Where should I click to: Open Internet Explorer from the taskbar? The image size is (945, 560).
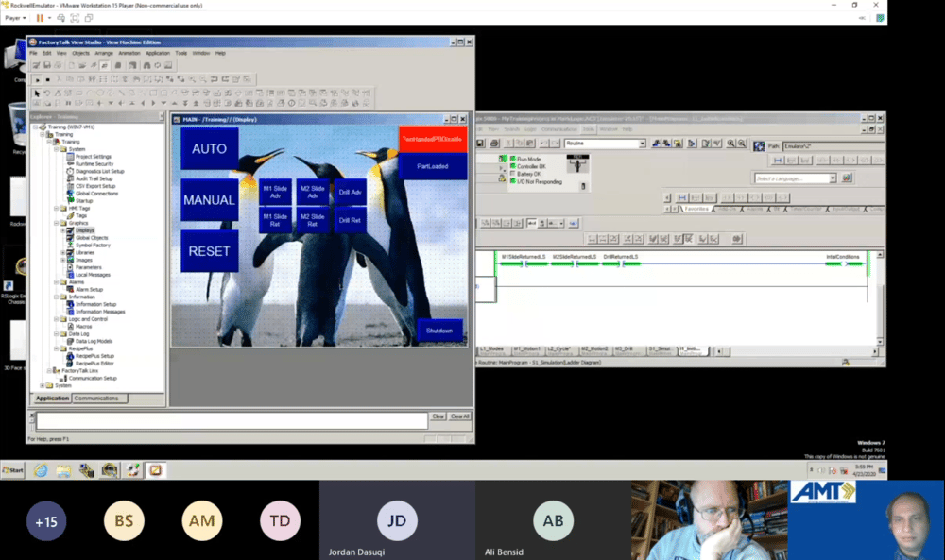(x=41, y=470)
